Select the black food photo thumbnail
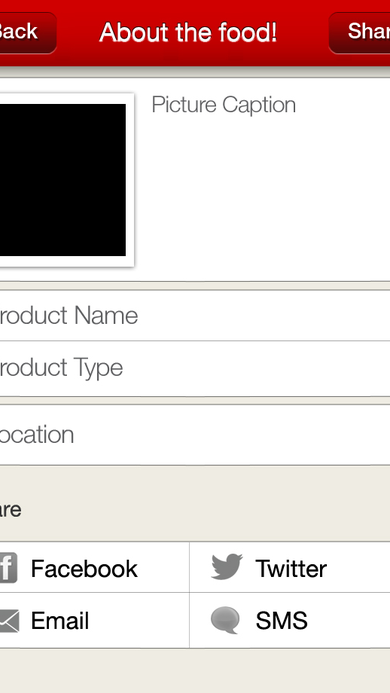This screenshot has width=390, height=693. [62, 180]
